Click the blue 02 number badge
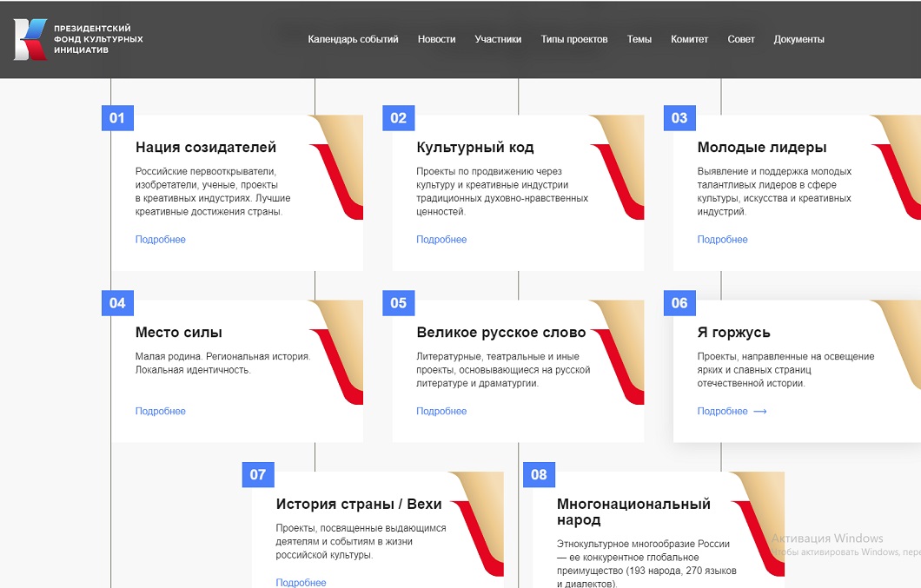 tap(398, 118)
